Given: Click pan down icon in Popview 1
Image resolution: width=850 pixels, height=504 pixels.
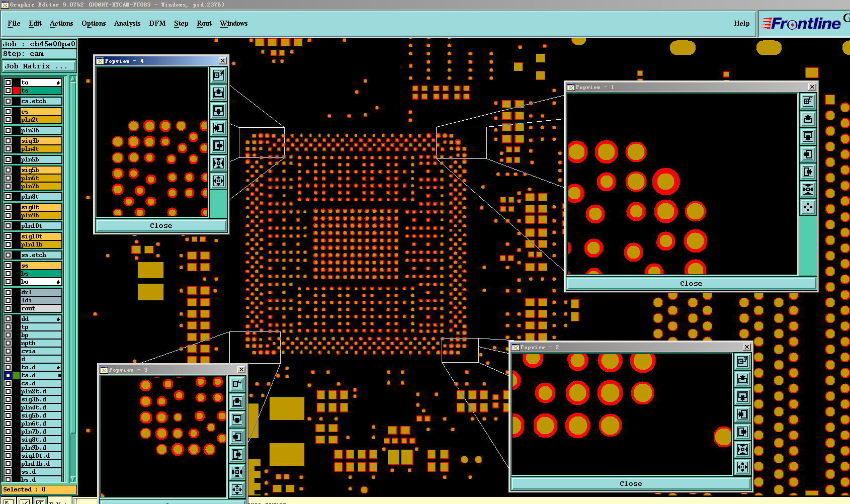Looking at the screenshot, I should [x=808, y=136].
